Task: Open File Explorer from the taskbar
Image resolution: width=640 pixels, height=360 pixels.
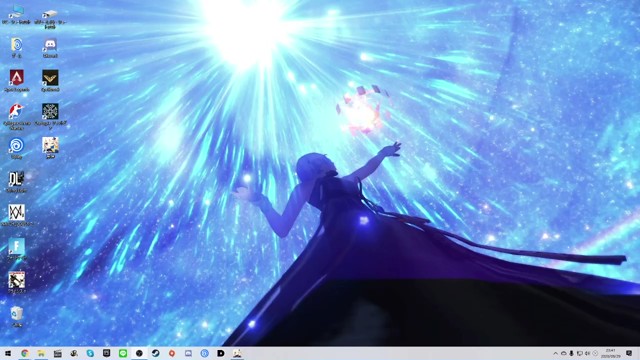Action: coord(41,353)
